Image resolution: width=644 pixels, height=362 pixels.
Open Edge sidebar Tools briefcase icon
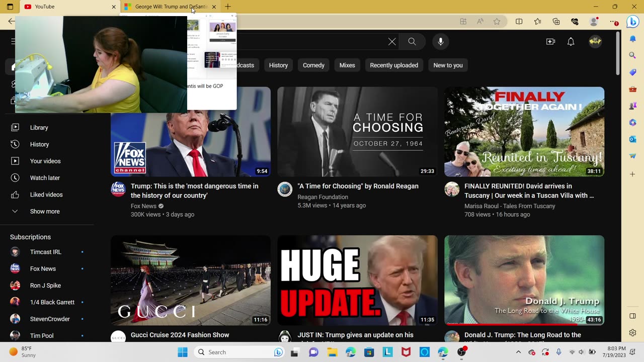point(632,89)
